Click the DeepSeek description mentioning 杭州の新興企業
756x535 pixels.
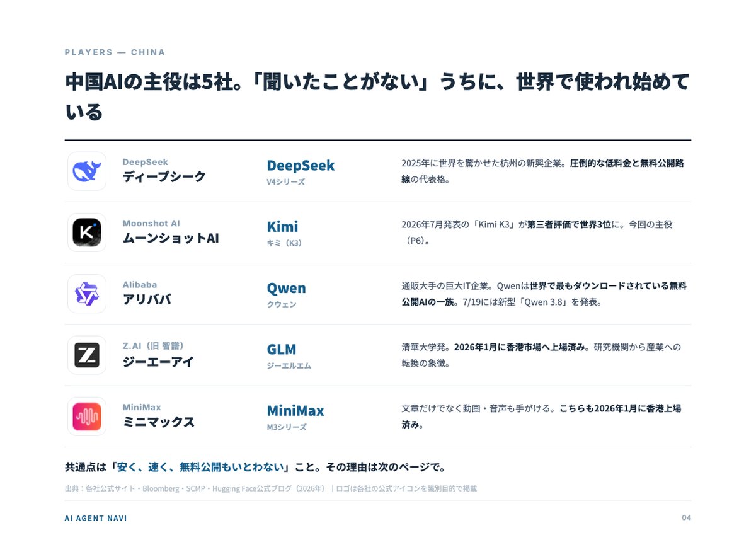542,171
